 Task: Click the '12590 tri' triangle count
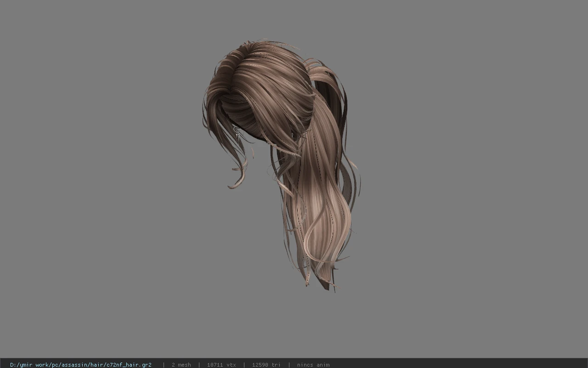click(266, 365)
